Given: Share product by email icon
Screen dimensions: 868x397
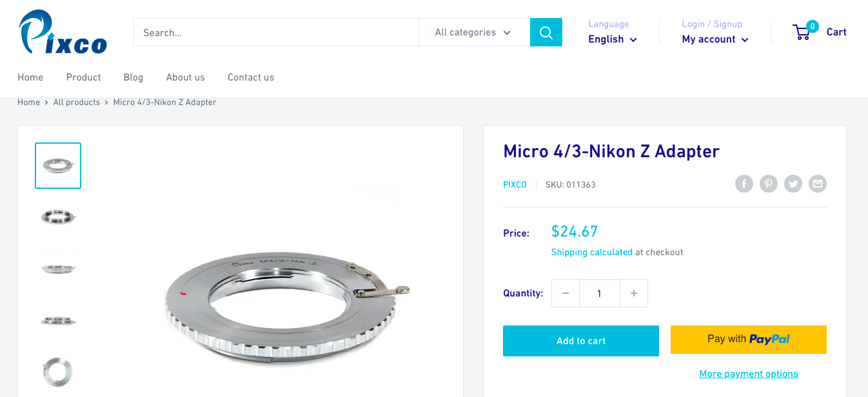Looking at the screenshot, I should 818,184.
